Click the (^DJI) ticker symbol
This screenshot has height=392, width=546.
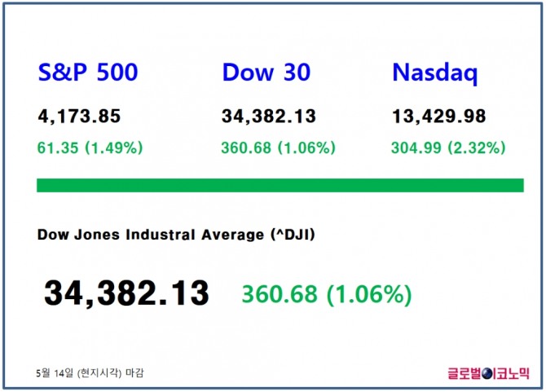[292, 235]
